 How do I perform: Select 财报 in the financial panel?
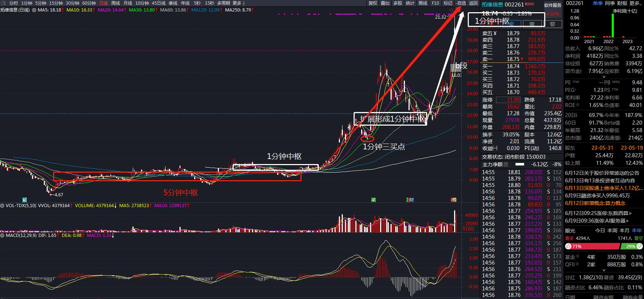tap(622, 3)
